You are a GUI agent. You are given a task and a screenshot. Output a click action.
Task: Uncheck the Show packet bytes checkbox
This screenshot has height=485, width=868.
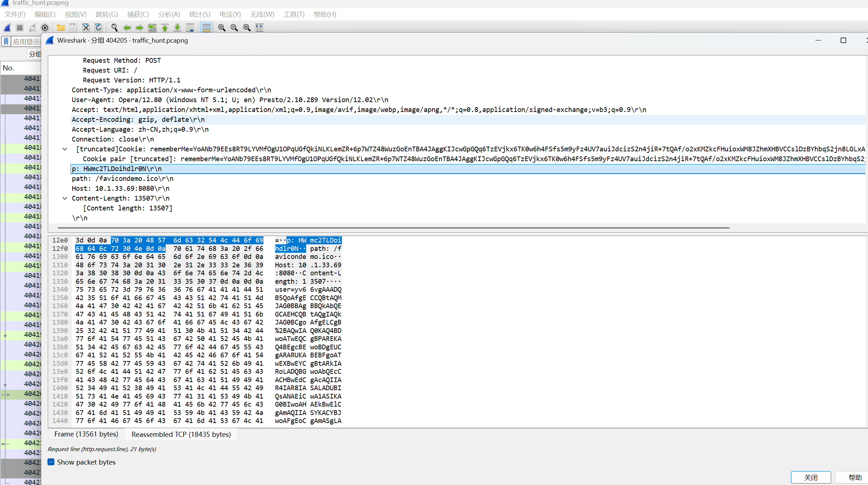pos(51,462)
